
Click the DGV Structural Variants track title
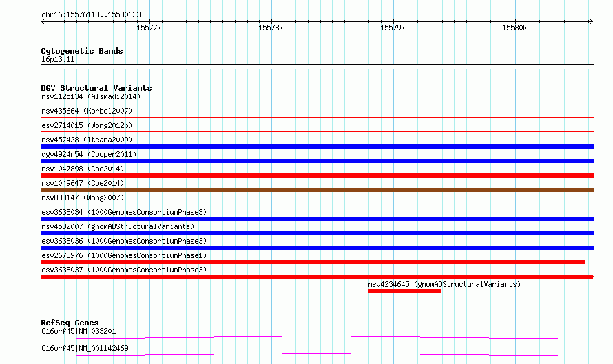coord(96,88)
